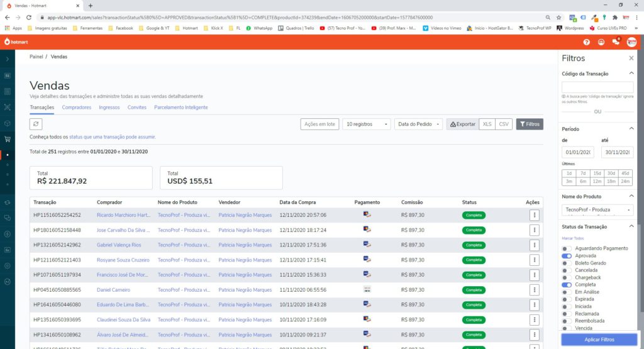
Task: Open the Ações em lote menu
Action: tap(319, 124)
